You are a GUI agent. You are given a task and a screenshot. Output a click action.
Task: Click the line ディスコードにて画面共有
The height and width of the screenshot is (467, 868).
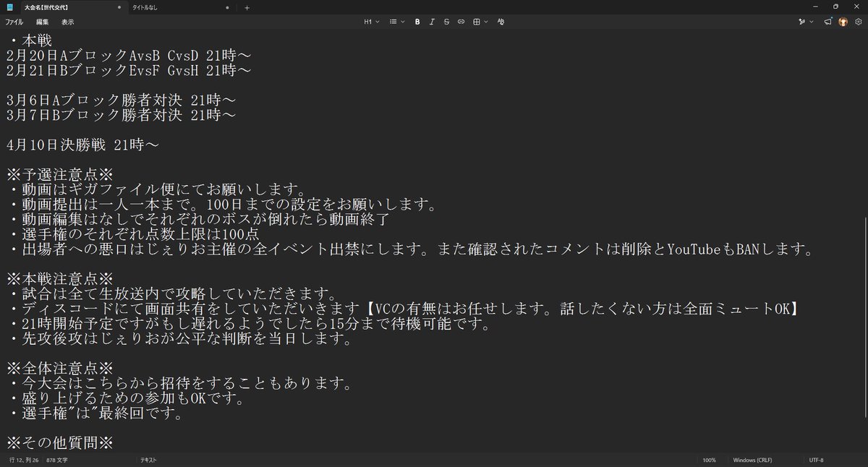pyautogui.click(x=404, y=310)
